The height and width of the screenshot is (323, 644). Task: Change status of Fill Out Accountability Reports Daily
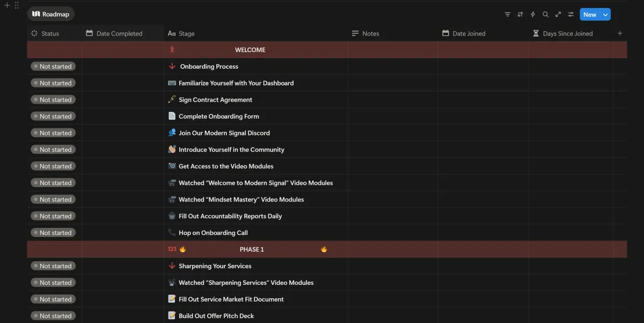tap(53, 216)
